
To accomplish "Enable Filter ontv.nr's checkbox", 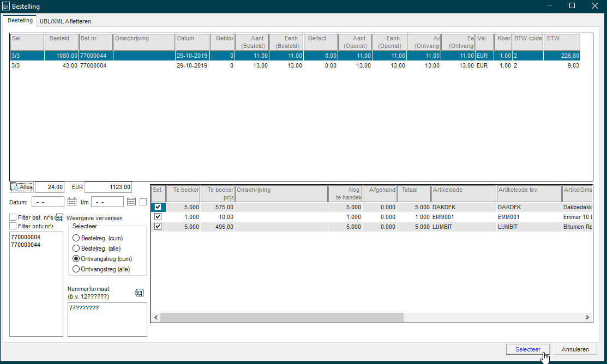I will pyautogui.click(x=13, y=226).
